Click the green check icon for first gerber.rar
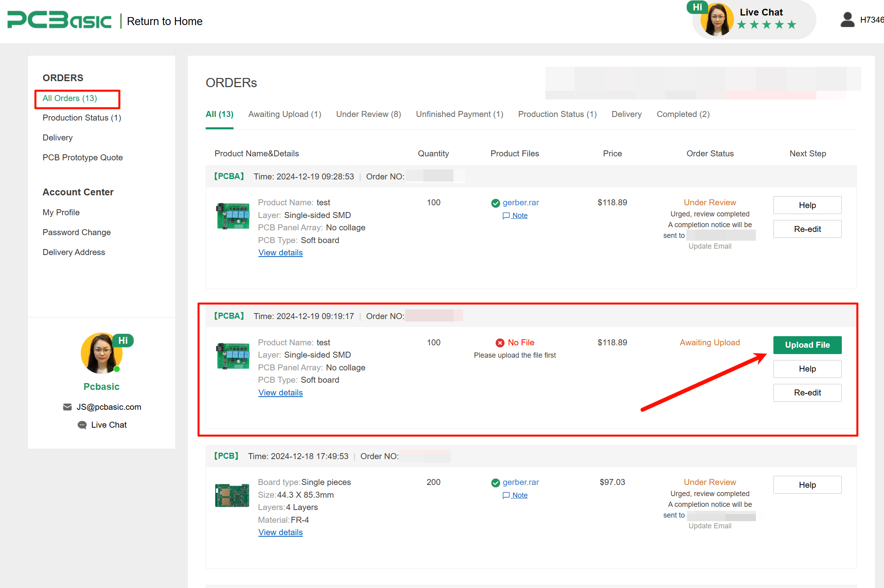This screenshot has width=884, height=588. point(495,203)
